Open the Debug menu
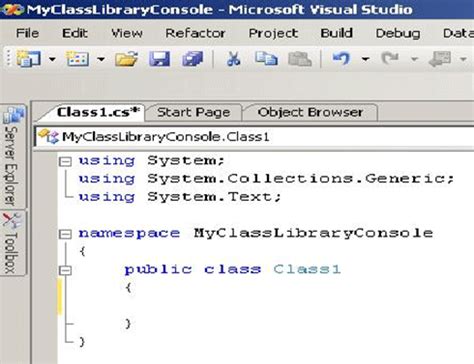Screen dimensions: 474x364 coord(398,33)
